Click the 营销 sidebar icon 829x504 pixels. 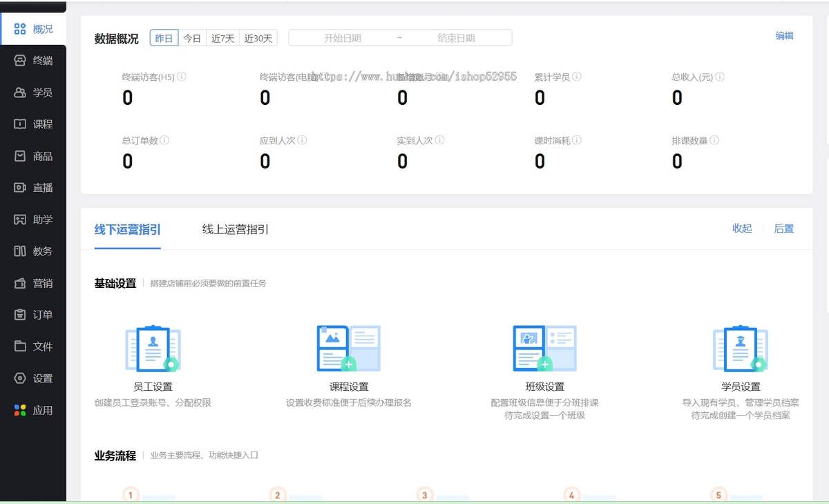pos(20,283)
